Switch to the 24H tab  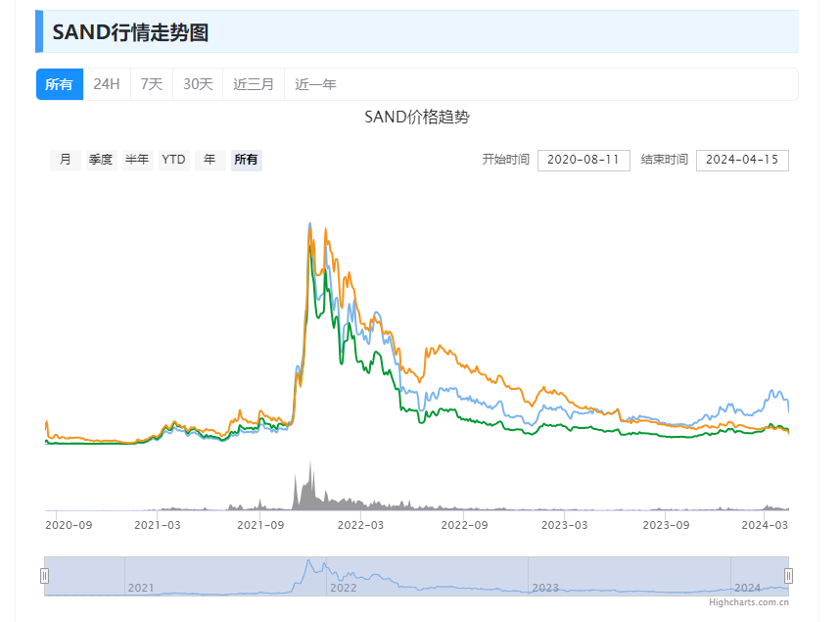(107, 84)
